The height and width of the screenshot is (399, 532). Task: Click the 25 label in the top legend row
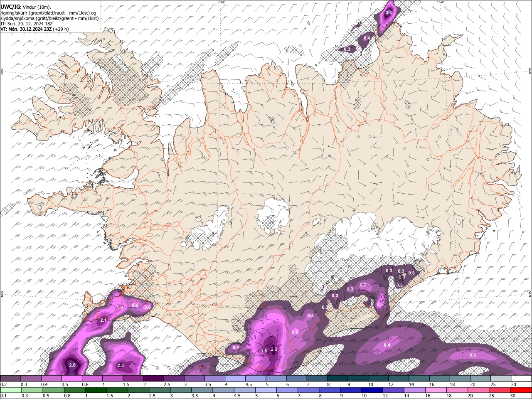[x=493, y=384]
